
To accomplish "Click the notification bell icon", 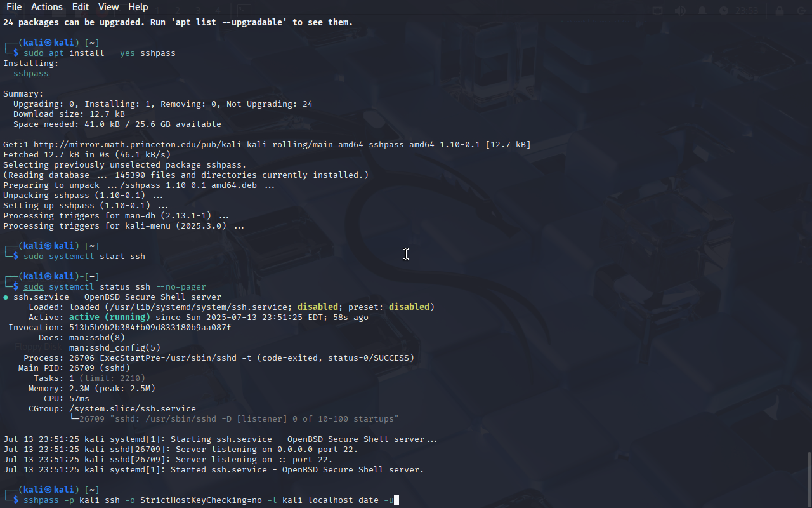I will [702, 10].
